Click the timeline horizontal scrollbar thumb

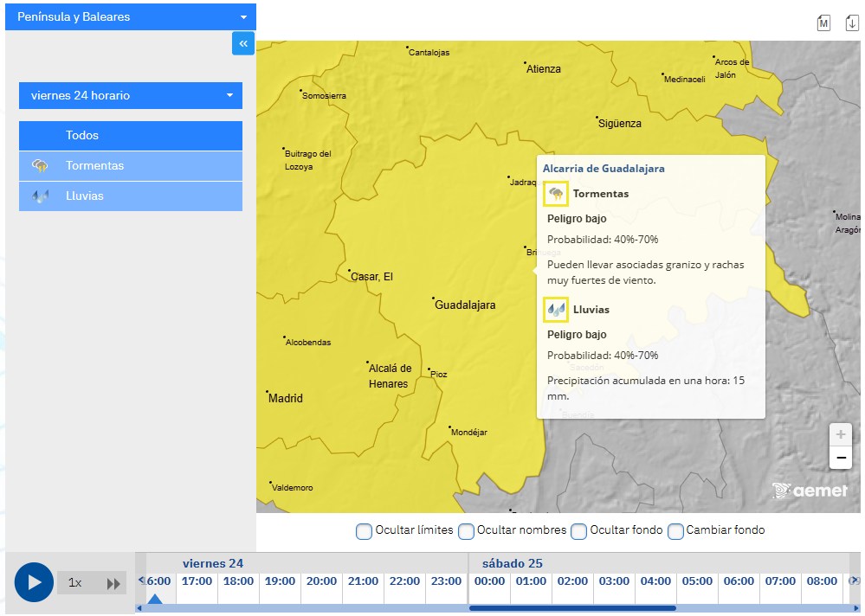point(571,608)
